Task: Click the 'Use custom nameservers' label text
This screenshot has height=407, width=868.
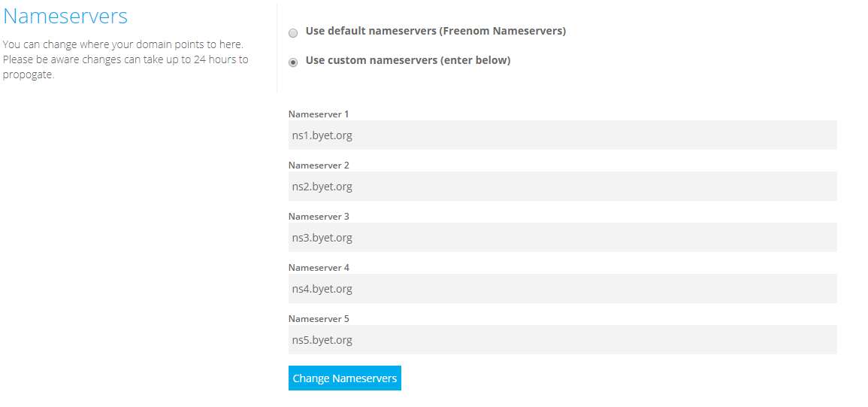Action: [x=407, y=60]
